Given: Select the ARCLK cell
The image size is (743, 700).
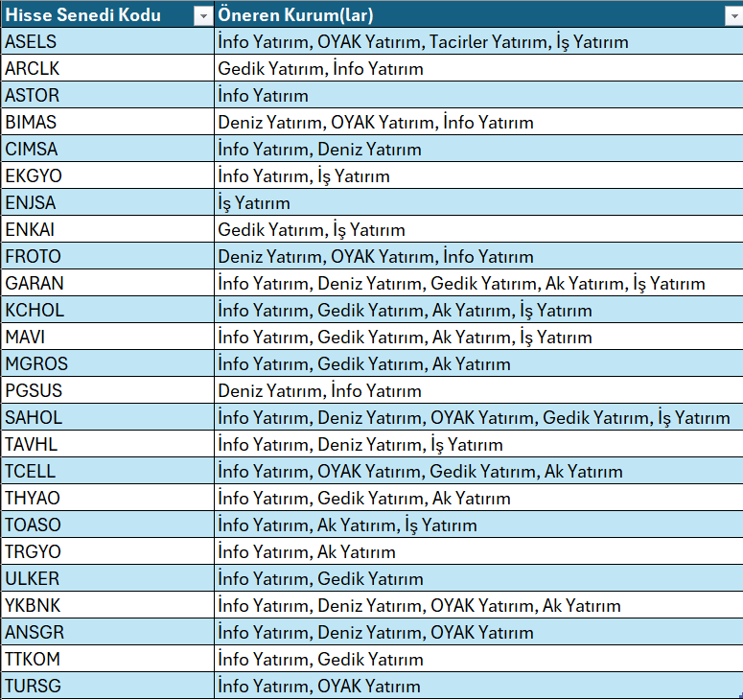Looking at the screenshot, I should 107,68.
